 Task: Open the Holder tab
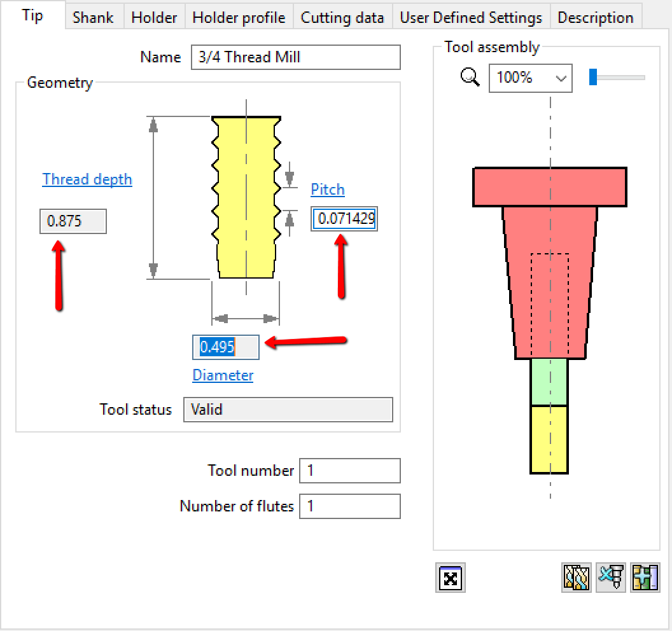154,18
